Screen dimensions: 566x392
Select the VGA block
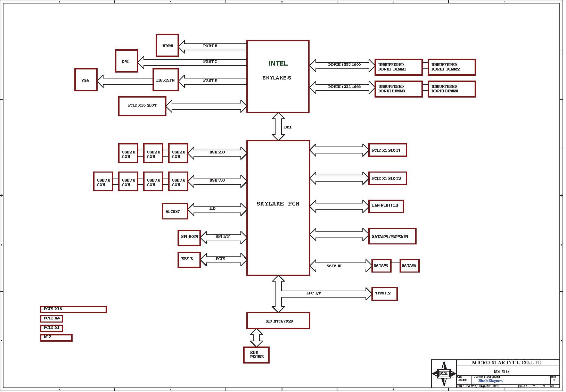pyautogui.click(x=86, y=80)
